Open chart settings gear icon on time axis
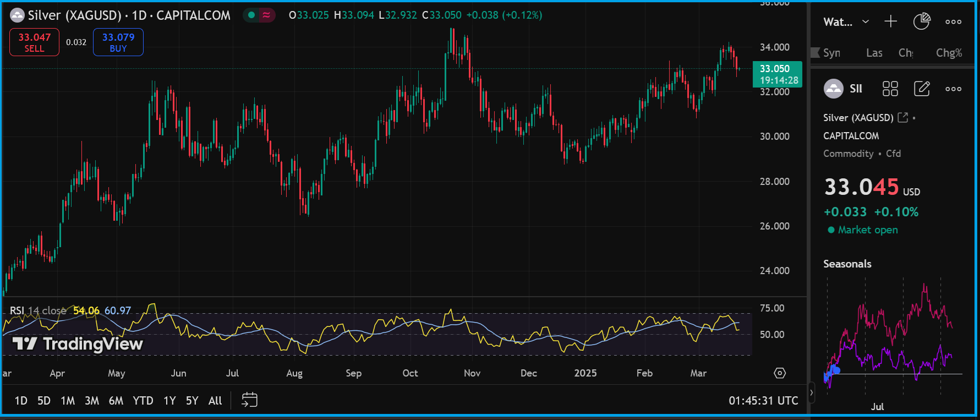The width and height of the screenshot is (980, 420). click(x=780, y=373)
